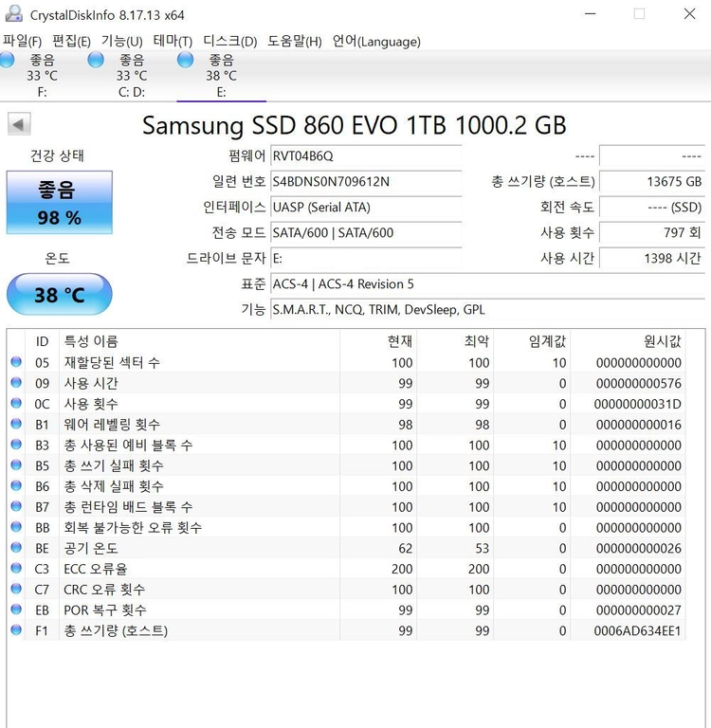This screenshot has height=728, width=711.
Task: Click total host writes value 13675 GB
Action: click(x=652, y=181)
